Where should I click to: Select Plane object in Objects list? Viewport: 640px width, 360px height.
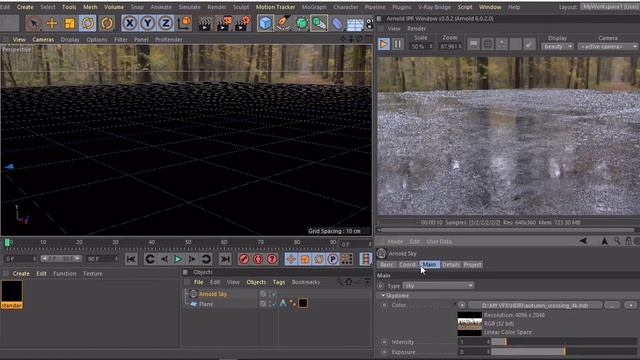point(206,304)
